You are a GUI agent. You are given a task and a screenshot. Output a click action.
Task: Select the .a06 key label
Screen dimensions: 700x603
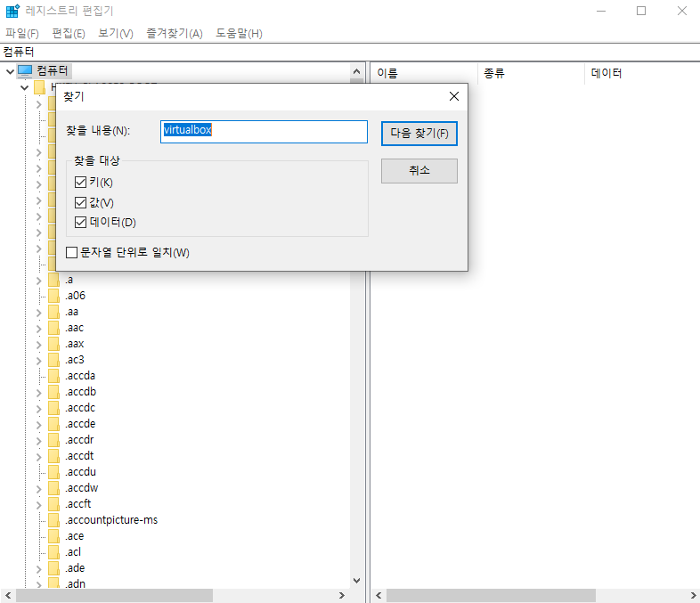pyautogui.click(x=75, y=296)
